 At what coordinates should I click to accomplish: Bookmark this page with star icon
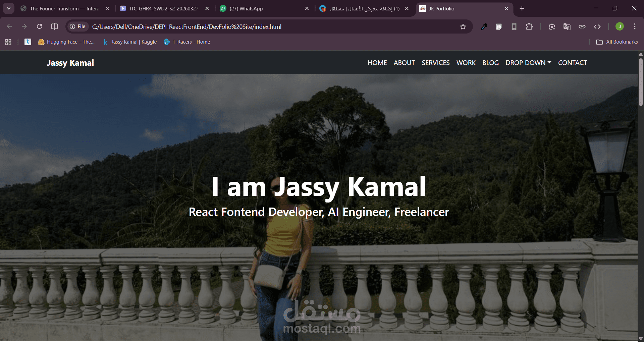pos(463,26)
